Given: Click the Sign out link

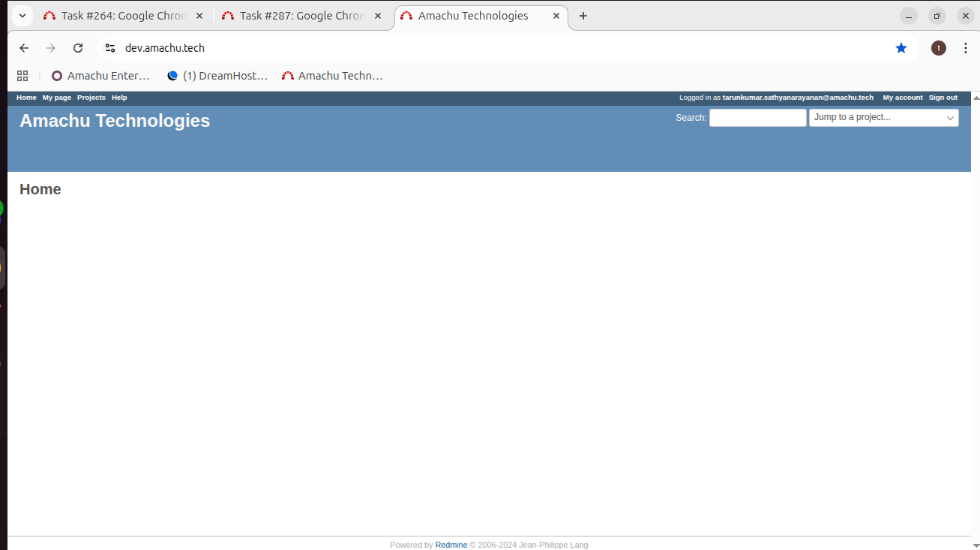Looking at the screenshot, I should pyautogui.click(x=943, y=98).
